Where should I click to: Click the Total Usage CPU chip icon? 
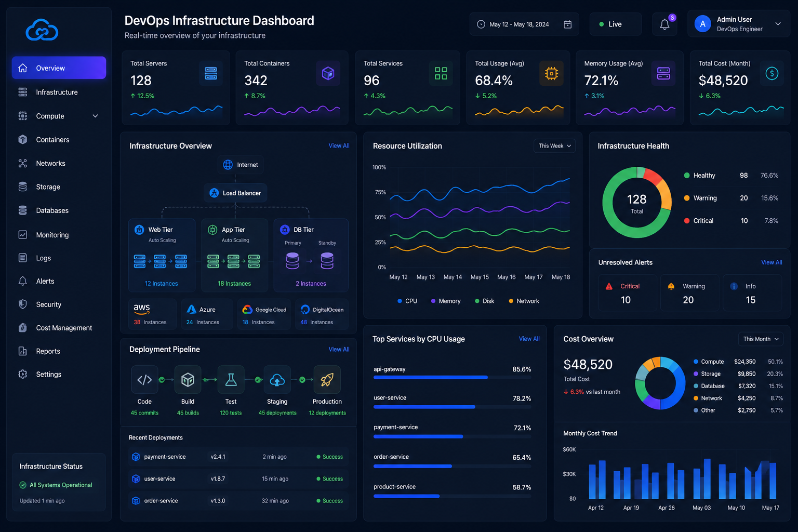tap(551, 73)
